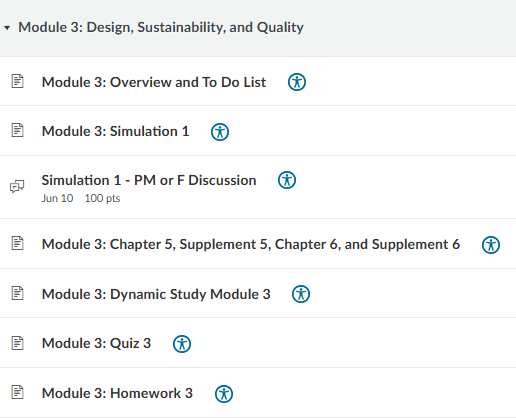Open Module 3: Overview and To Do List
516x418 pixels.
[154, 82]
